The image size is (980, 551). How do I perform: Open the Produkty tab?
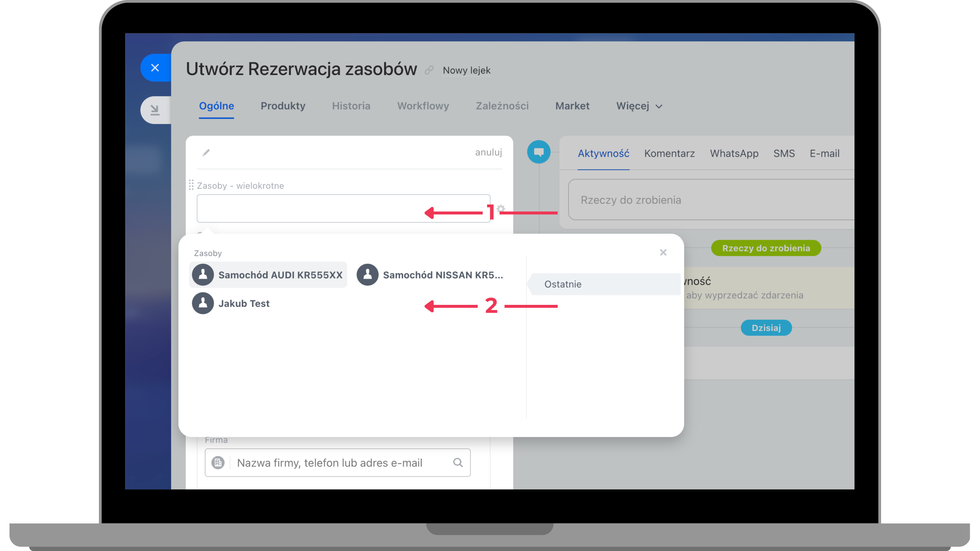pos(283,106)
